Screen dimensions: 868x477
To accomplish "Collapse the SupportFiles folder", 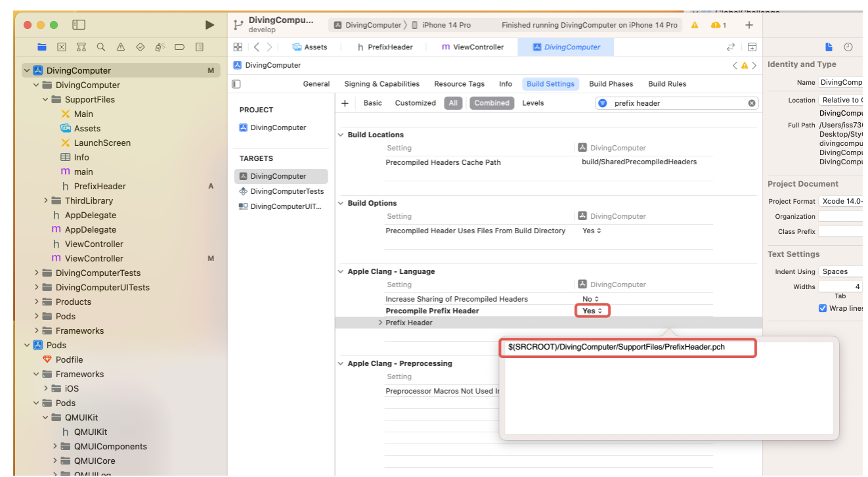I will coord(46,99).
